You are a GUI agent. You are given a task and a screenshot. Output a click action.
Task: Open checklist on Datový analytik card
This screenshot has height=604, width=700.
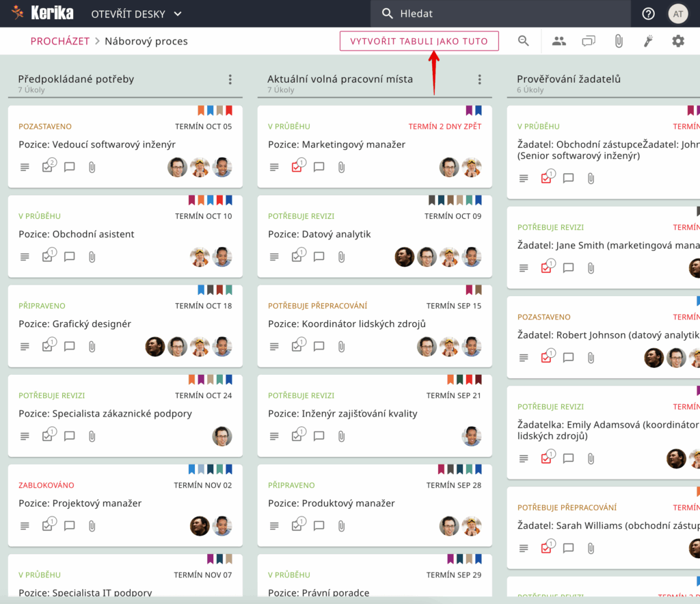[297, 257]
